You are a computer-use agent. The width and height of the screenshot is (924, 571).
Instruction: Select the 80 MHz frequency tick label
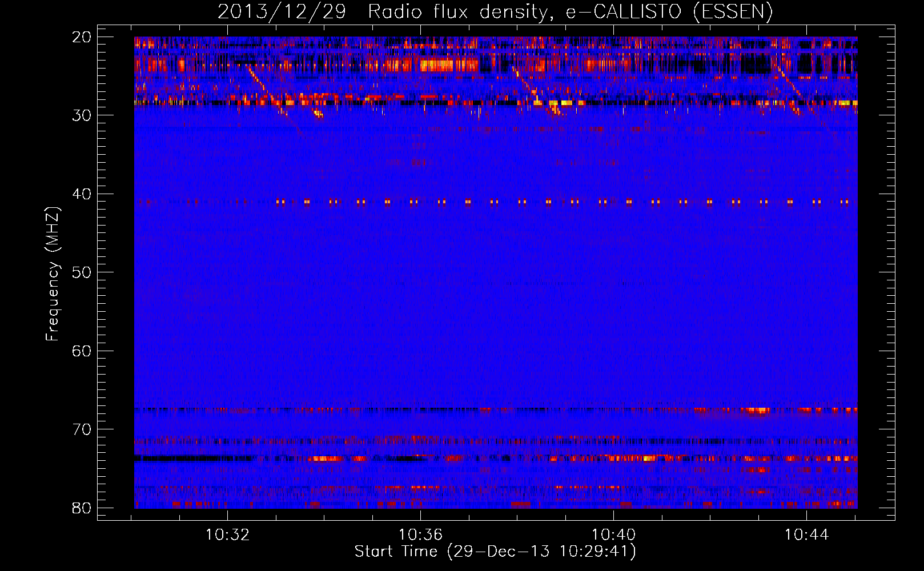click(x=82, y=508)
